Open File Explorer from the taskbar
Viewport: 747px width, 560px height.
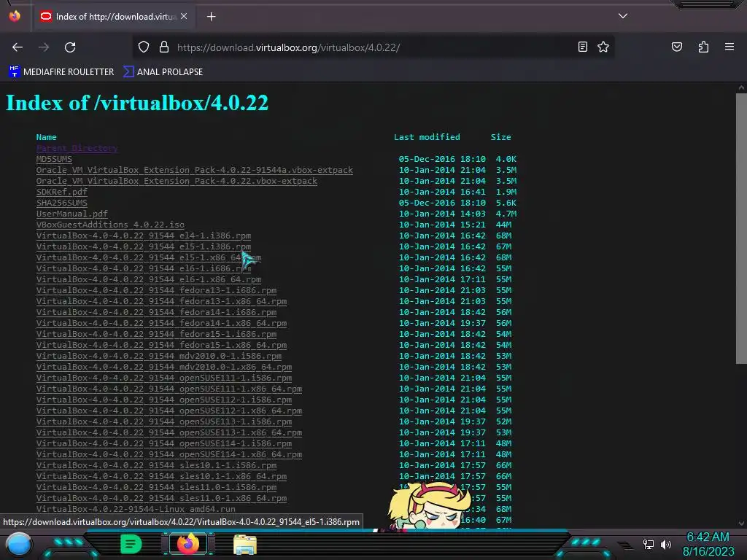[245, 545]
